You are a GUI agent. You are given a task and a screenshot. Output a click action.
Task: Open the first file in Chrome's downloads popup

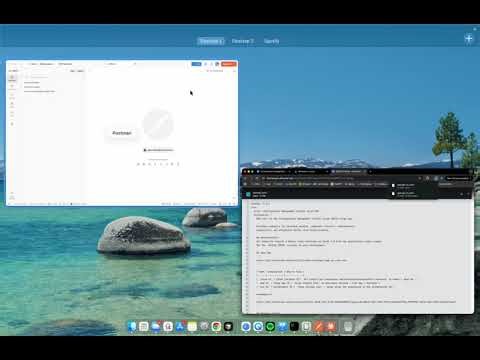(x=413, y=186)
